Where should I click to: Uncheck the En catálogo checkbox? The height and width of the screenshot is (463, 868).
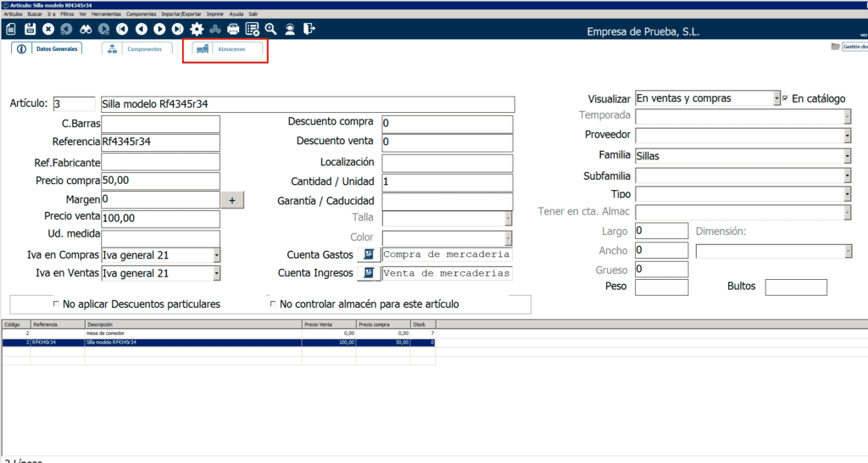click(786, 98)
